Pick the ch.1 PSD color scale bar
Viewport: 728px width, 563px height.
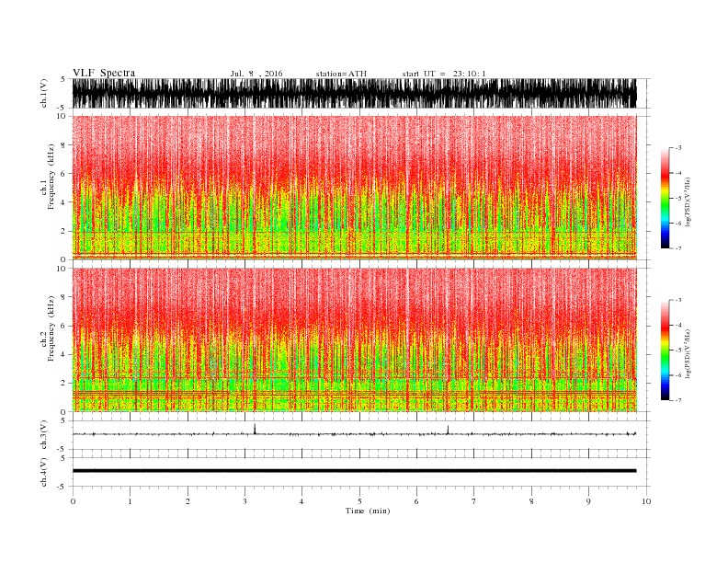[665, 198]
